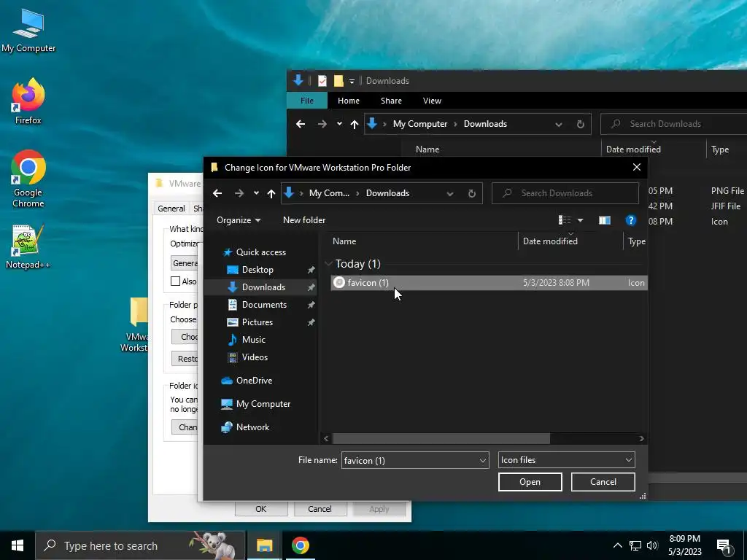Open the Icon files type dropdown
This screenshot has height=560, width=747.
click(x=566, y=460)
